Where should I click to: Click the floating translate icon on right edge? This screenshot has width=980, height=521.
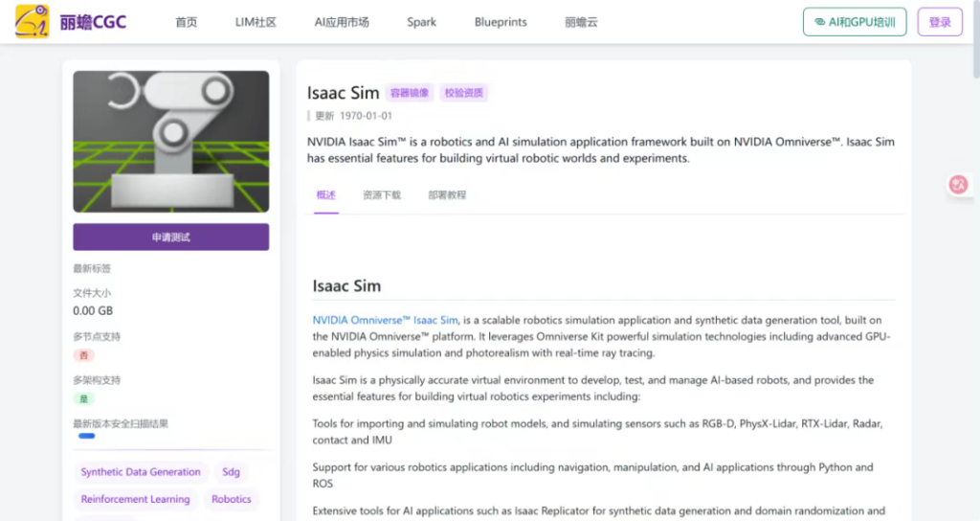pos(958,185)
